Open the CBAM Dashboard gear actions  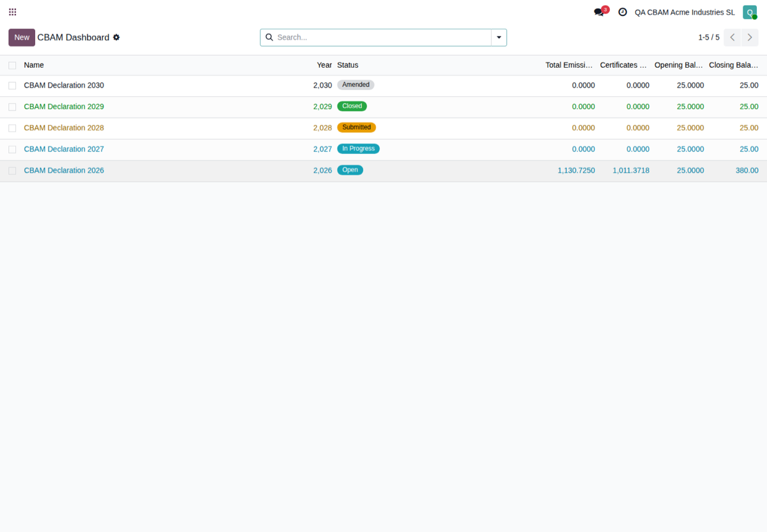(x=116, y=38)
